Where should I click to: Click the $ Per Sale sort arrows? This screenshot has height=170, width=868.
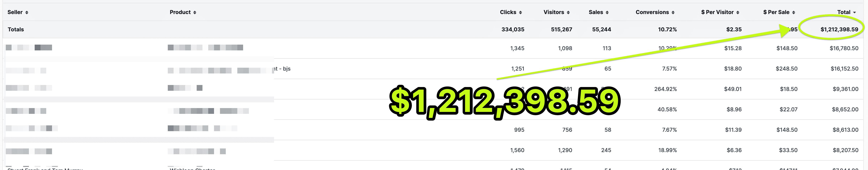click(793, 12)
